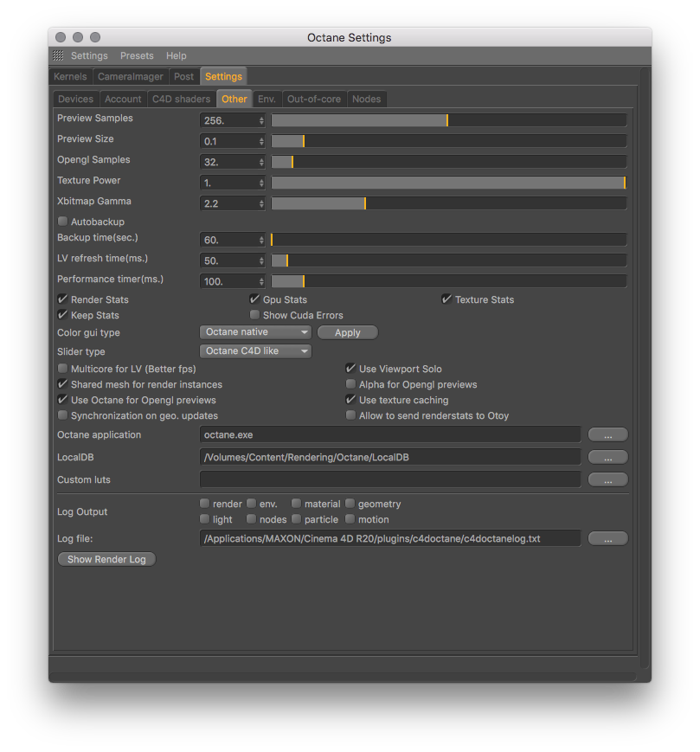Enable nodes log output checkbox
Screen dimensions: 700x752
coord(251,519)
